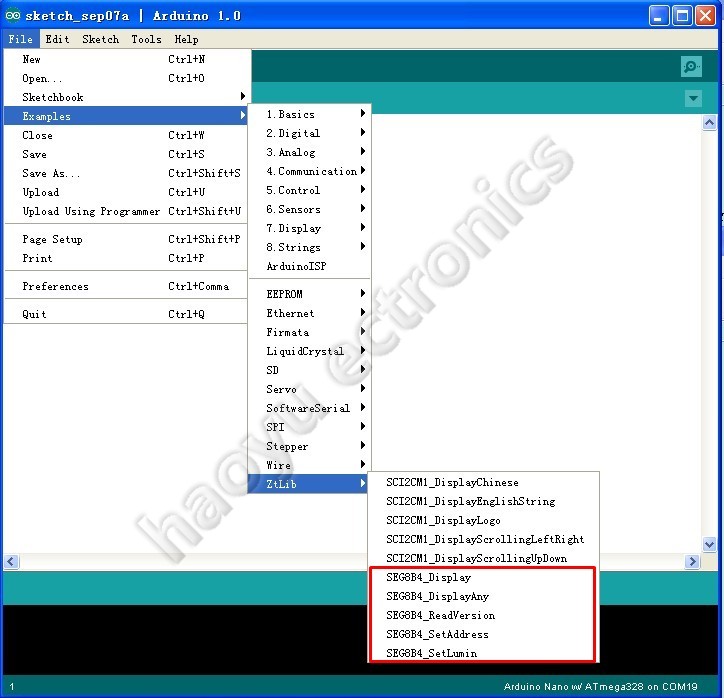Open SCI2CM1_DisplayLogo example
Image resolution: width=724 pixels, height=698 pixels.
(483, 520)
